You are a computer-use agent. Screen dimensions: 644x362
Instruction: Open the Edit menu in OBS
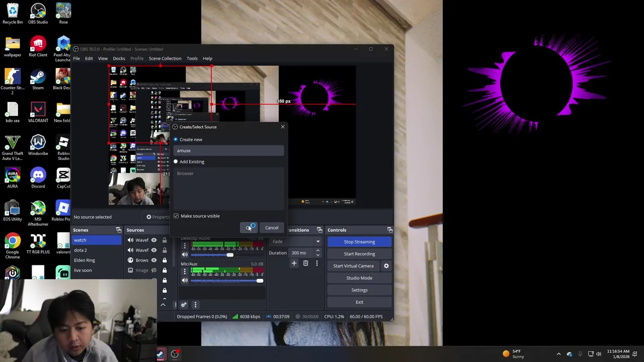89,58
